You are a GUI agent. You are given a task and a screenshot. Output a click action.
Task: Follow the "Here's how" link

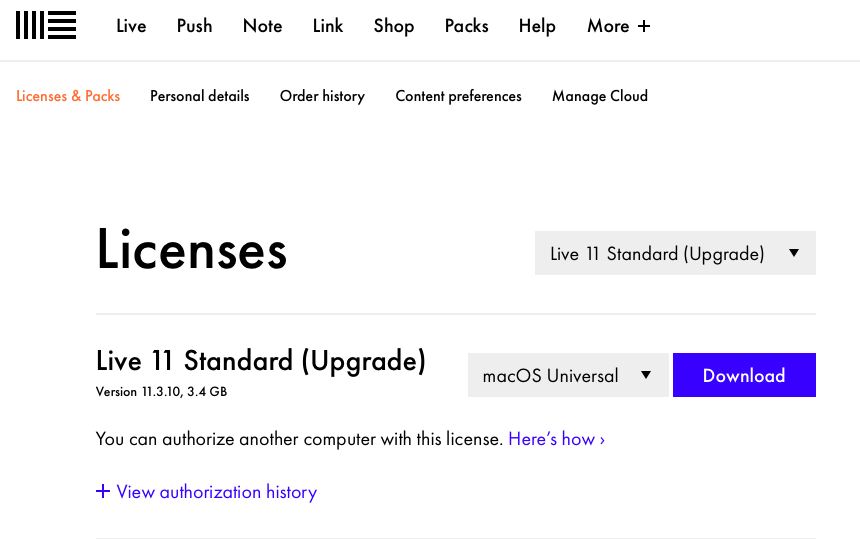[x=556, y=439]
